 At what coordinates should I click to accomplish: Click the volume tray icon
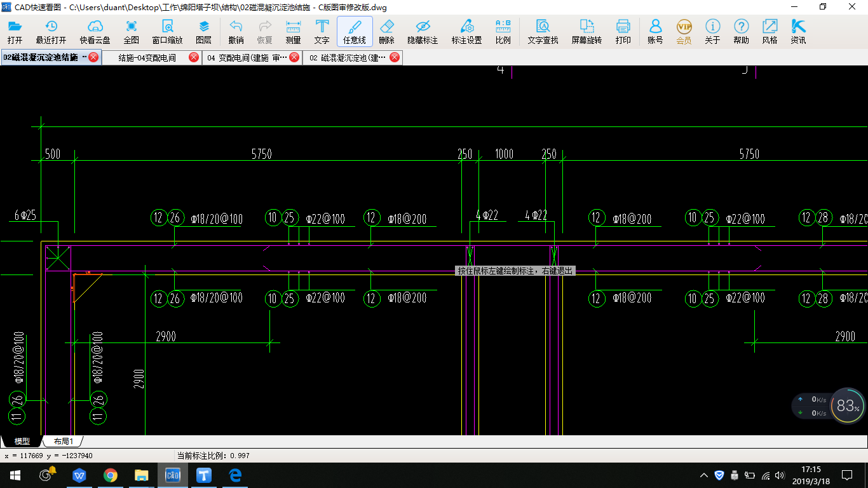780,475
